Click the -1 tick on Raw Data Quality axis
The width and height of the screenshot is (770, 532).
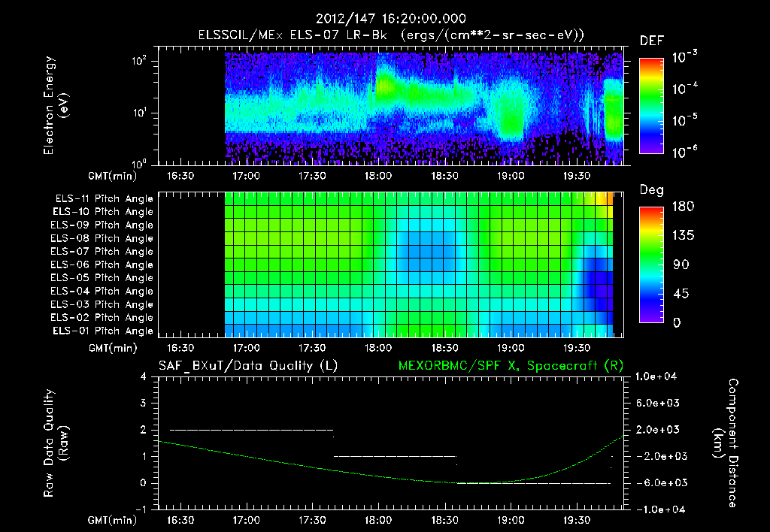[141, 509]
